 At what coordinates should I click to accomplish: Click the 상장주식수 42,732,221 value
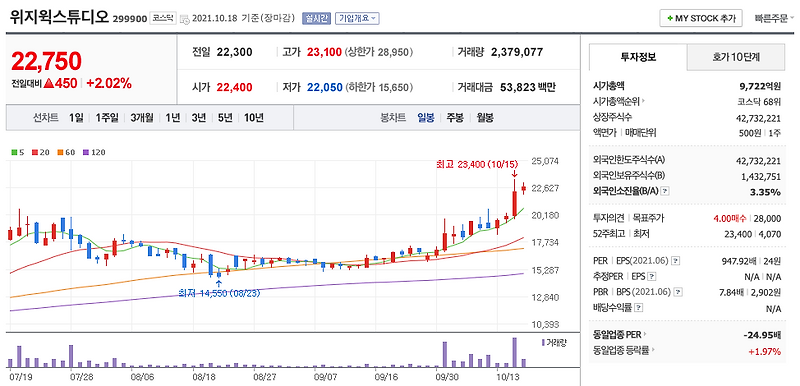tap(758, 117)
